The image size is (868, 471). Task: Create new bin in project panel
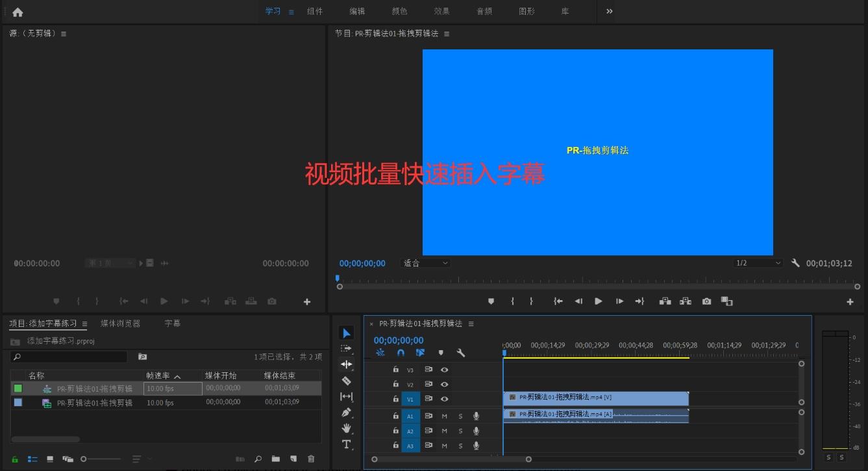(276, 459)
